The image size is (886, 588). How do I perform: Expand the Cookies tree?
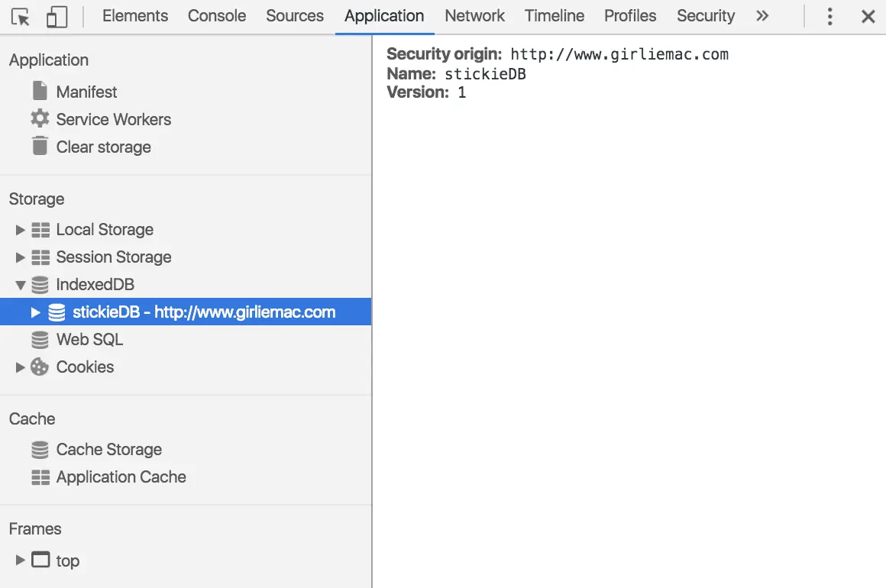(21, 367)
